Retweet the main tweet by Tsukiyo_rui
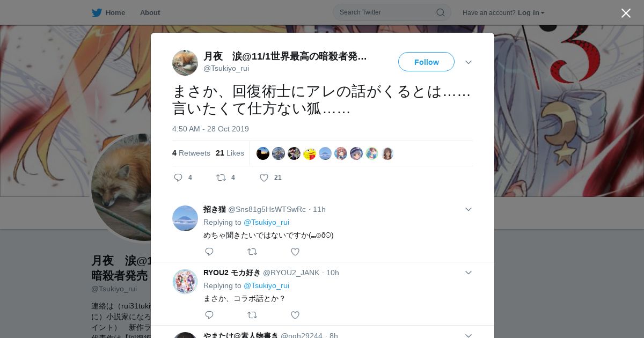This screenshot has height=338, width=644. [x=221, y=178]
